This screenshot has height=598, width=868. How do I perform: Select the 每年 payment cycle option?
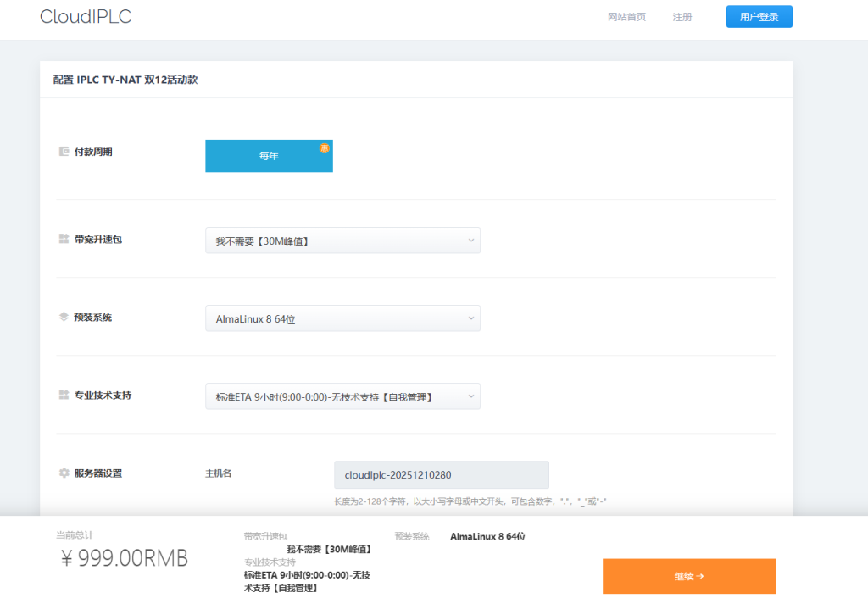click(x=269, y=156)
